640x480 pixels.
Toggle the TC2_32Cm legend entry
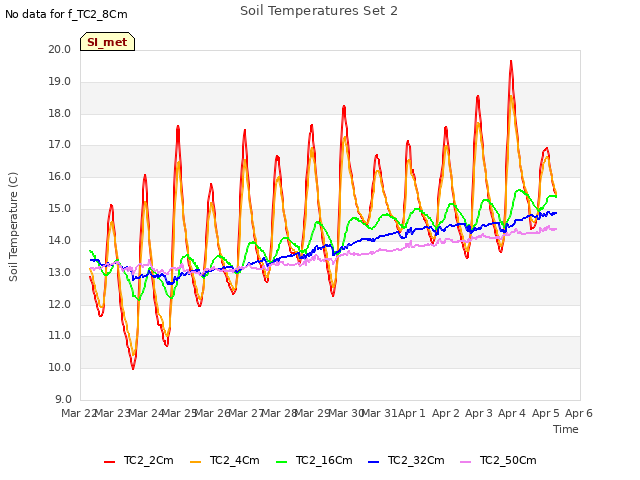[x=407, y=461]
